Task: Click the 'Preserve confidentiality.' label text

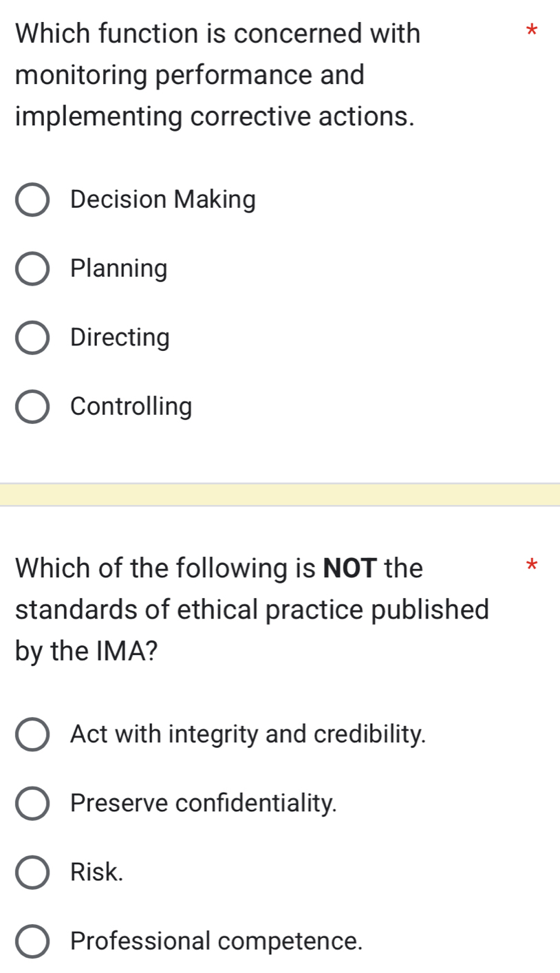Action: coord(204,804)
